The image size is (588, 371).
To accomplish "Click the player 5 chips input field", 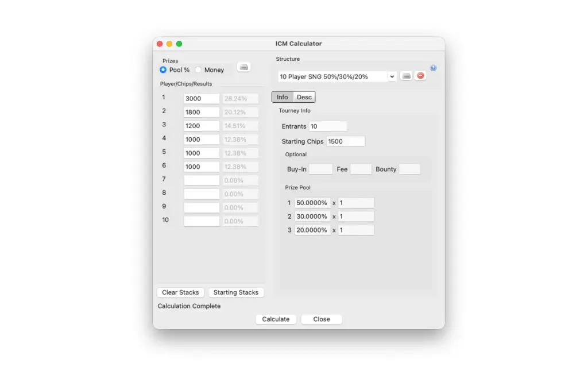I will (x=202, y=153).
